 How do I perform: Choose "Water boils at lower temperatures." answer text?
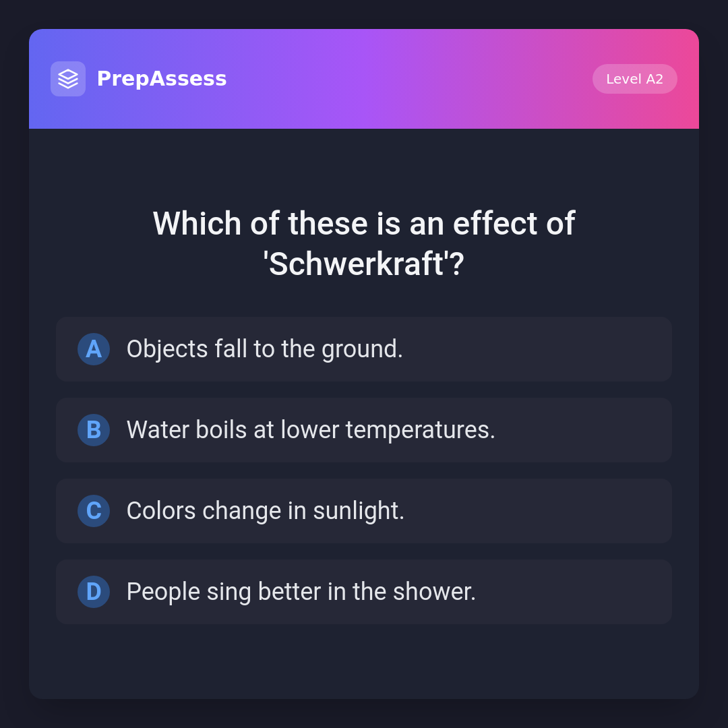point(311,430)
